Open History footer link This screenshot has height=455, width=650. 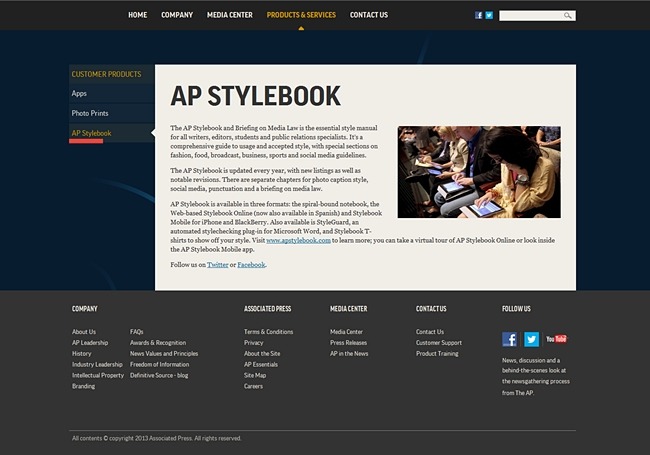click(x=82, y=353)
